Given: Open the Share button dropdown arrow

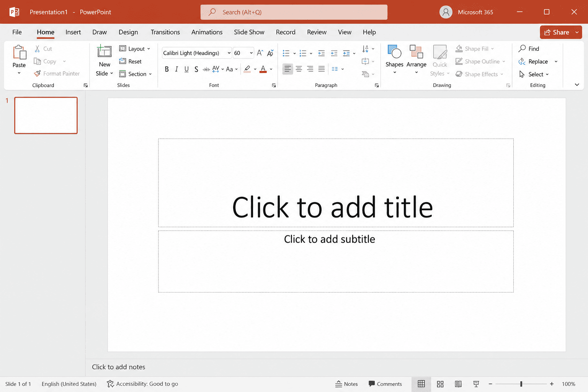Looking at the screenshot, I should (x=577, y=33).
